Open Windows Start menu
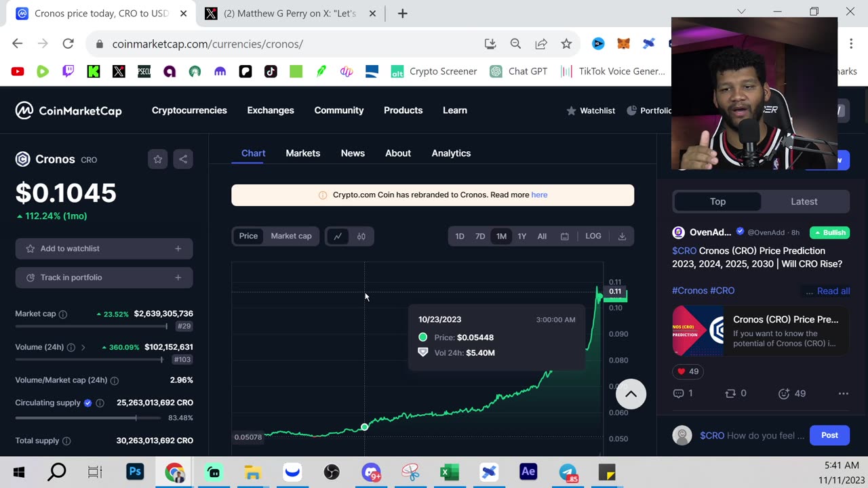This screenshot has height=488, width=868. coord(19,472)
